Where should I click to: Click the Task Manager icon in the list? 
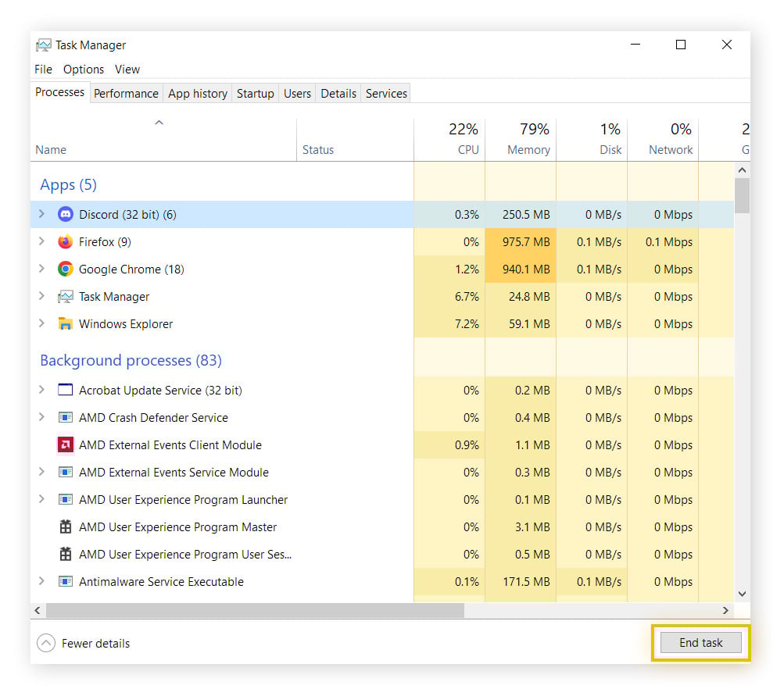[x=65, y=296]
